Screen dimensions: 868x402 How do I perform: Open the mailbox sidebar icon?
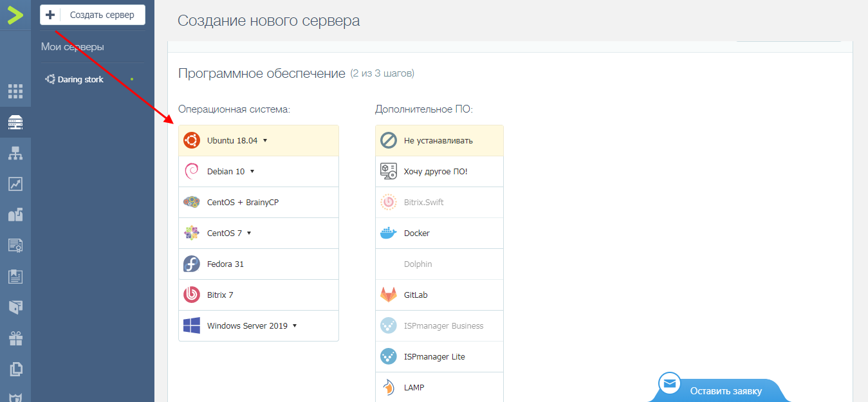click(15, 215)
